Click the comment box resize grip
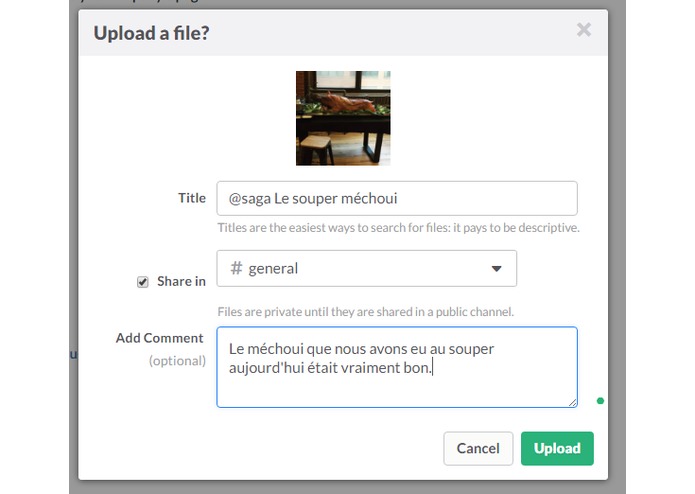 click(x=572, y=402)
